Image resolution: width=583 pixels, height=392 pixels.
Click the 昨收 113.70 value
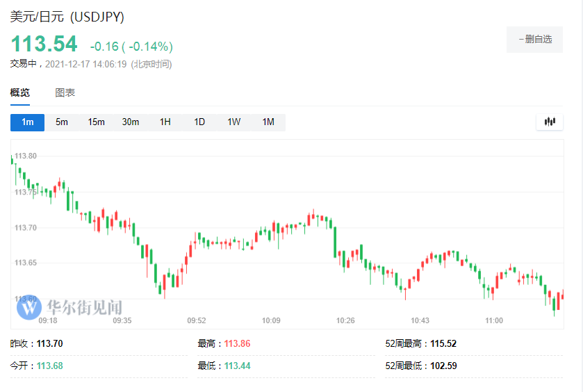point(49,343)
